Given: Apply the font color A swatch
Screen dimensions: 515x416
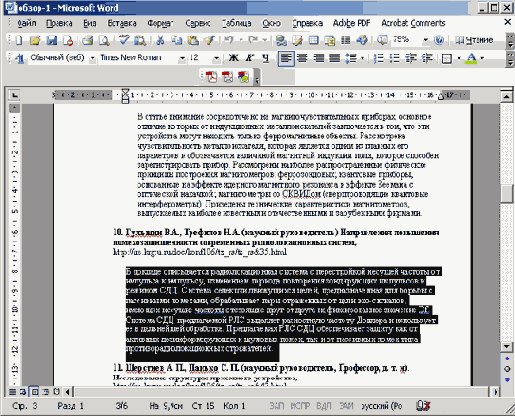Looking at the screenshot, I should click(471, 58).
